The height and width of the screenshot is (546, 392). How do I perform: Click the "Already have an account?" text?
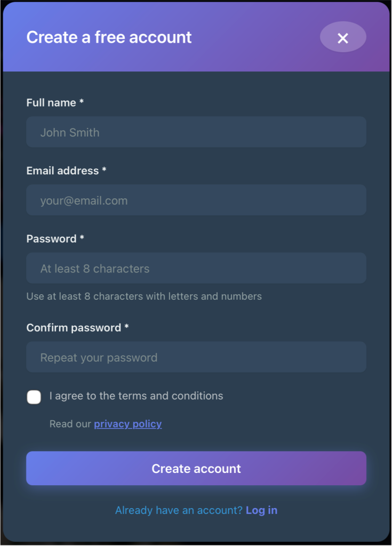pos(179,510)
